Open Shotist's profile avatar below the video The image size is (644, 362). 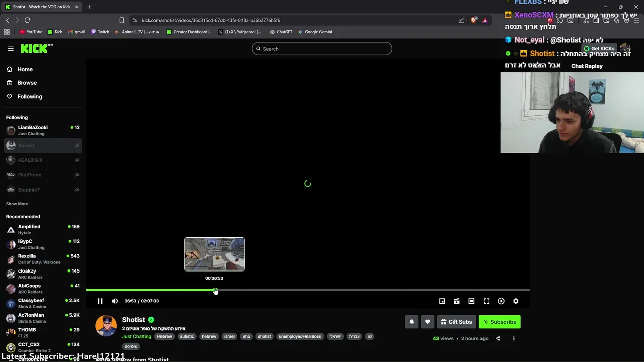tap(106, 326)
